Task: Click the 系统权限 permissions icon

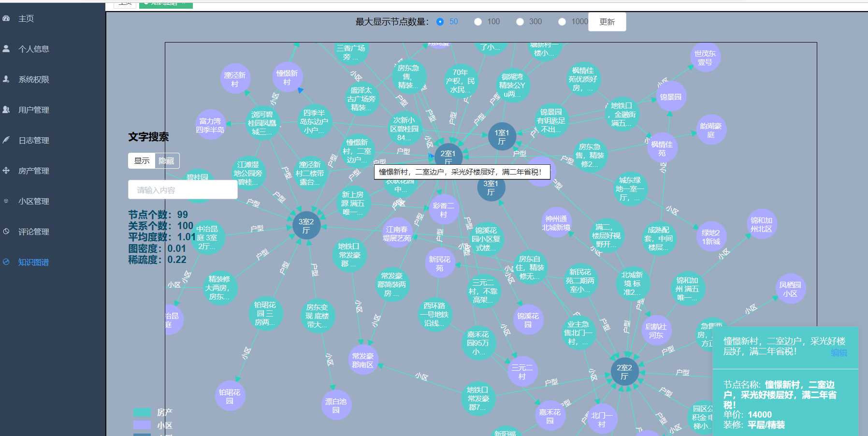Action: (x=6, y=79)
